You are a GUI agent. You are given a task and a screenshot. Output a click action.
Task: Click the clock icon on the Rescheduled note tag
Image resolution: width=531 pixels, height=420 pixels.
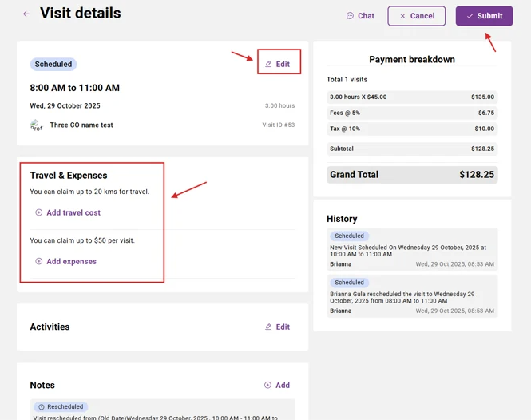click(x=42, y=407)
